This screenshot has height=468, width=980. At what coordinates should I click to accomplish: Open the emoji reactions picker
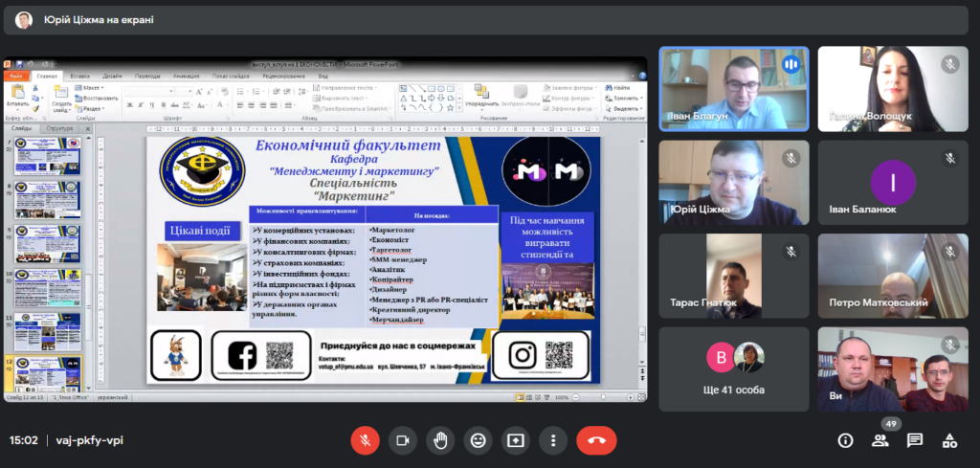coord(478,440)
